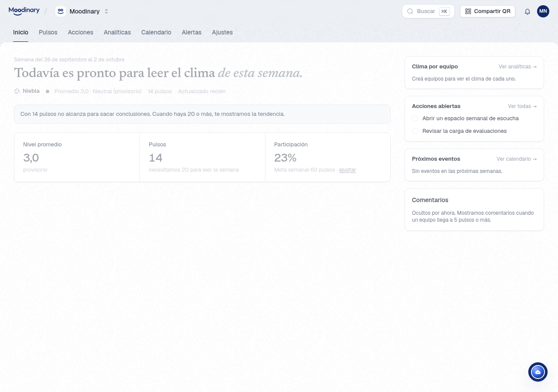Click the Comentarios card title
This screenshot has height=392, width=558.
pos(430,200)
